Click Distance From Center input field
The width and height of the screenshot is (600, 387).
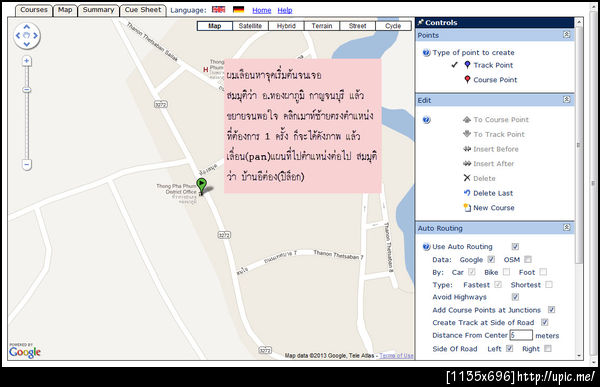coord(521,335)
